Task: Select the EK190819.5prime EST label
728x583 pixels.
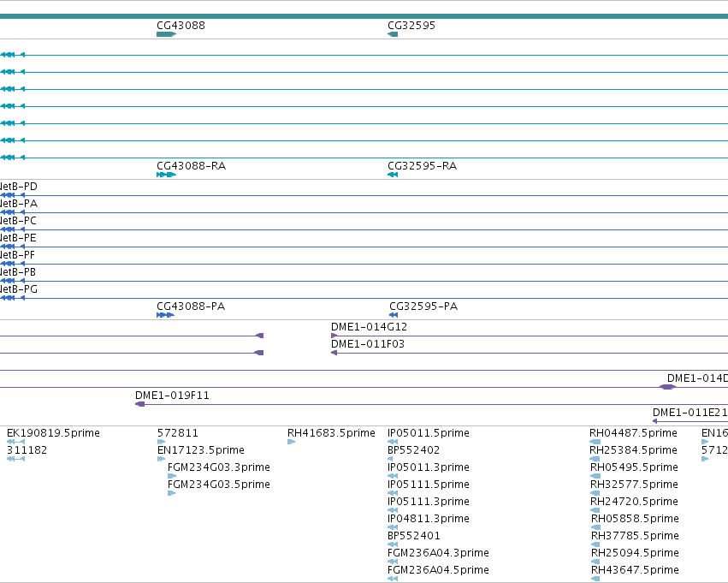Action: [53, 433]
